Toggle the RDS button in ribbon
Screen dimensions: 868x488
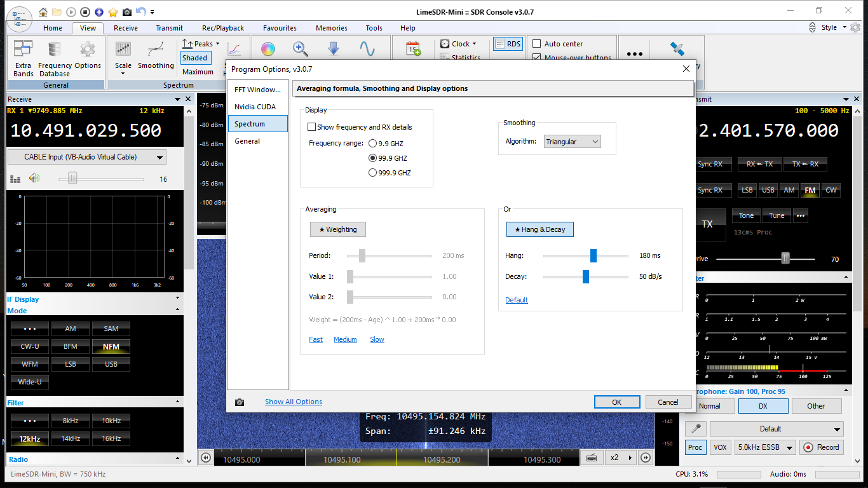point(507,44)
